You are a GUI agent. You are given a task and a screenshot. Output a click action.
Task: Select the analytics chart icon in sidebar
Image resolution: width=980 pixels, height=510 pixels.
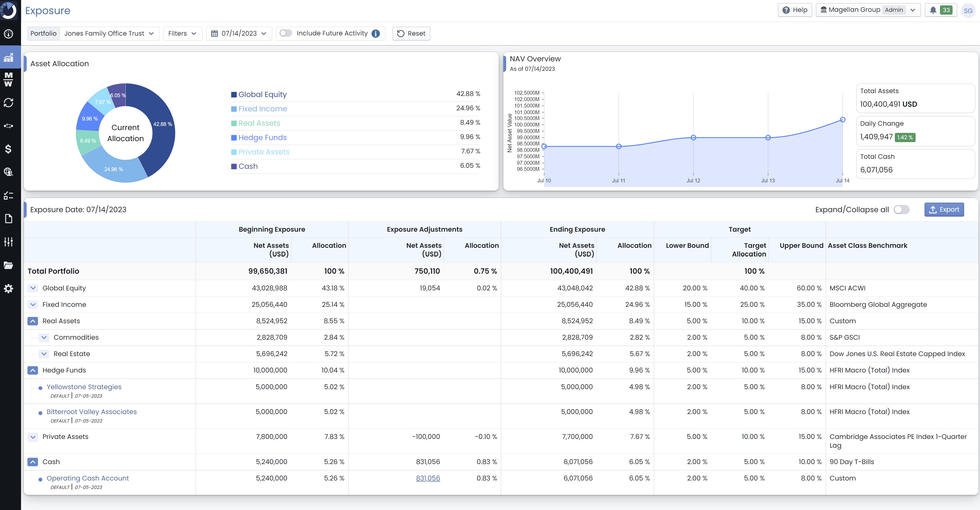tap(8, 57)
